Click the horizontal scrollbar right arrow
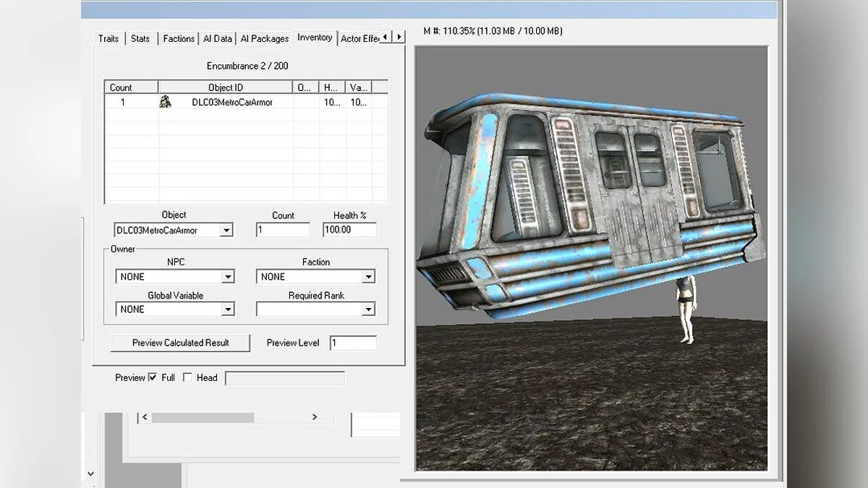Viewport: 868px width, 488px height. point(315,417)
